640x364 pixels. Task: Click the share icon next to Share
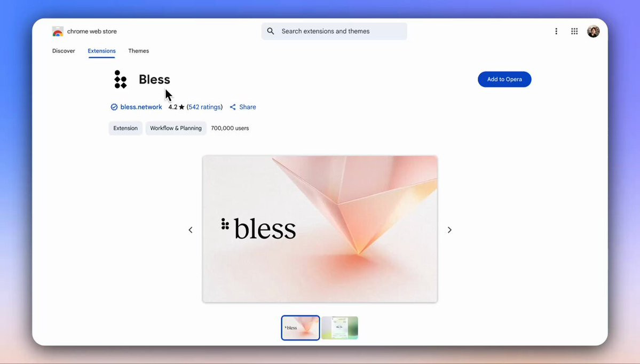coord(233,107)
